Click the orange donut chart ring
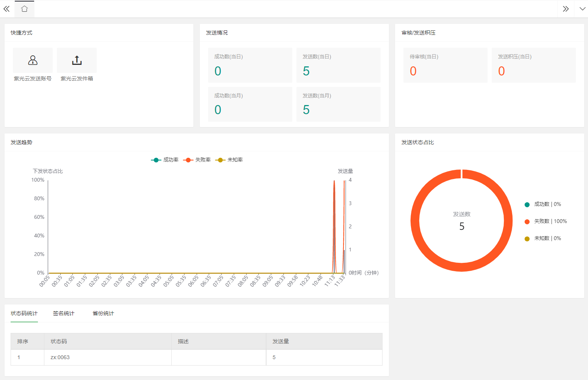This screenshot has width=588, height=380. tap(415, 221)
